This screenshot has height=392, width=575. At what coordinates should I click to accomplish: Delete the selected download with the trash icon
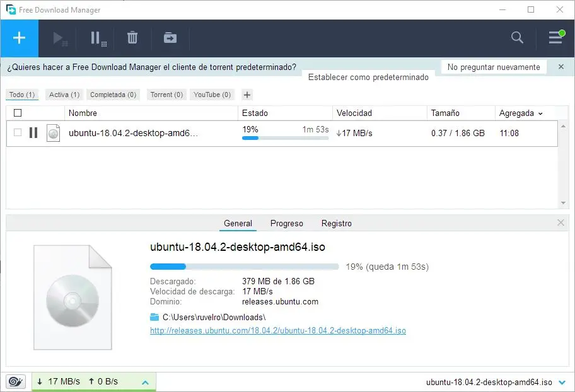(132, 38)
